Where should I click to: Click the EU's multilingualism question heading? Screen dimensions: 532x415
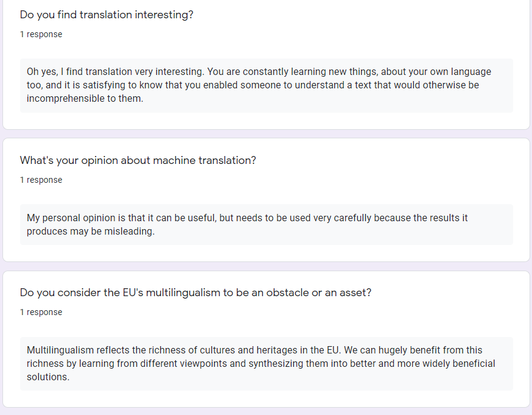click(x=196, y=293)
